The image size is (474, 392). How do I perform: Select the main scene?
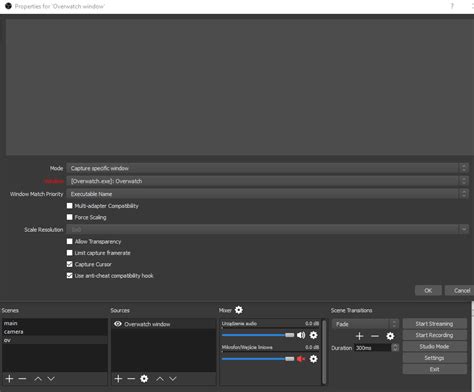pyautogui.click(x=55, y=323)
